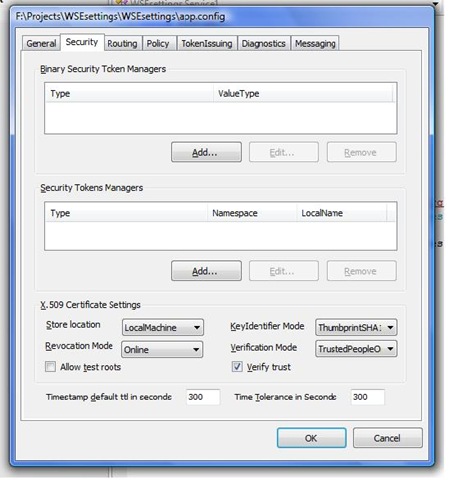Uncheck the Verify trust checkbox

tap(237, 367)
